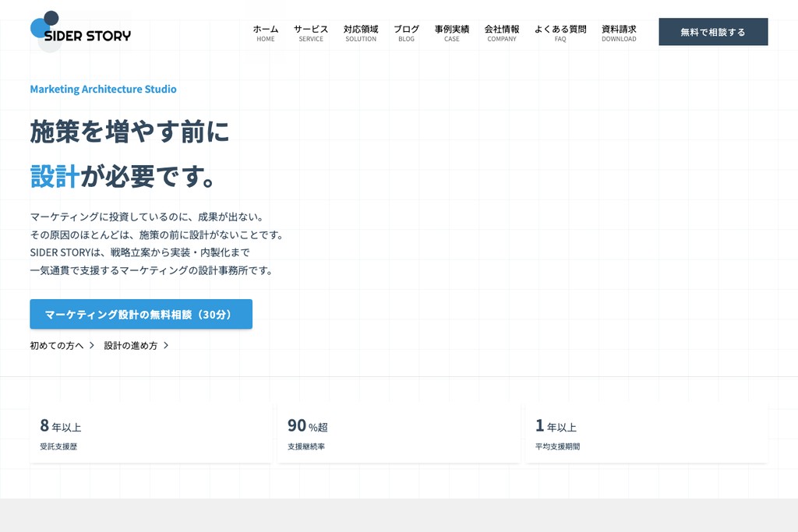The image size is (798, 532).
Task: Open よくある質問 FAQ page
Action: pyautogui.click(x=560, y=33)
